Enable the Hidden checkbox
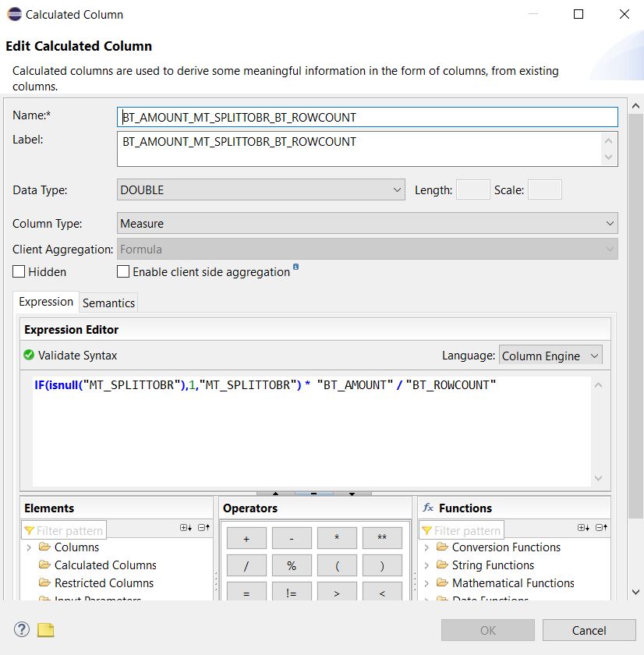Screen dimensions: 644x655 click(x=19, y=272)
